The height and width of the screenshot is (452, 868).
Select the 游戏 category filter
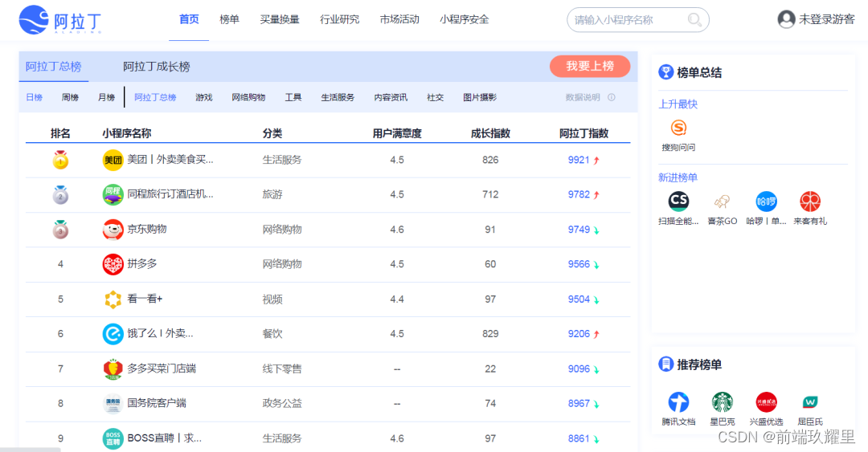tap(203, 97)
